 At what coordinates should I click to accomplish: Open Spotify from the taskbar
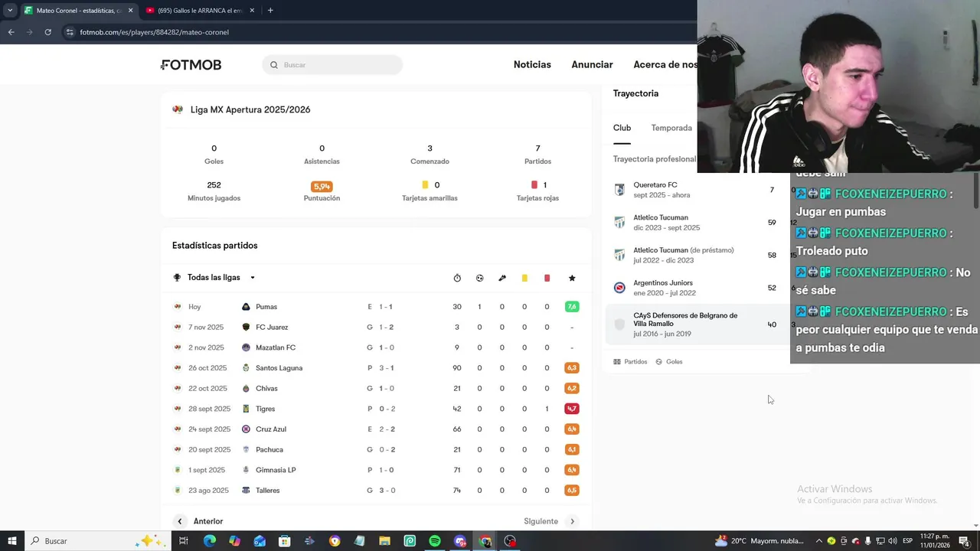pos(435,541)
